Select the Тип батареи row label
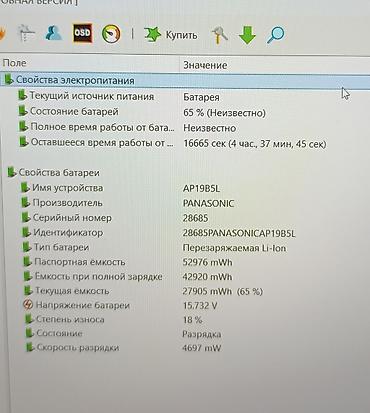The image size is (370, 413). click(61, 247)
